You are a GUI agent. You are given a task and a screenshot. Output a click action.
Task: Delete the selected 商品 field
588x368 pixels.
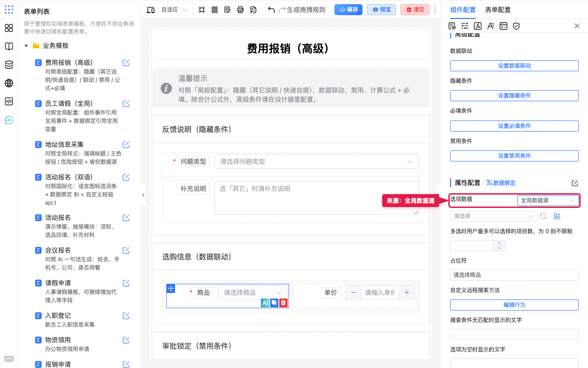click(x=283, y=303)
